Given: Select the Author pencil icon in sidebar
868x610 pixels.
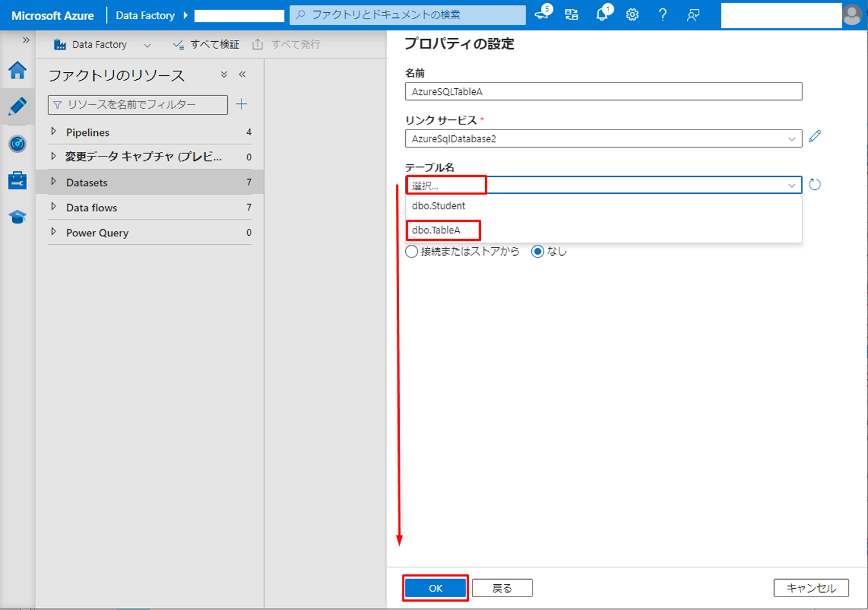Looking at the screenshot, I should [x=17, y=106].
